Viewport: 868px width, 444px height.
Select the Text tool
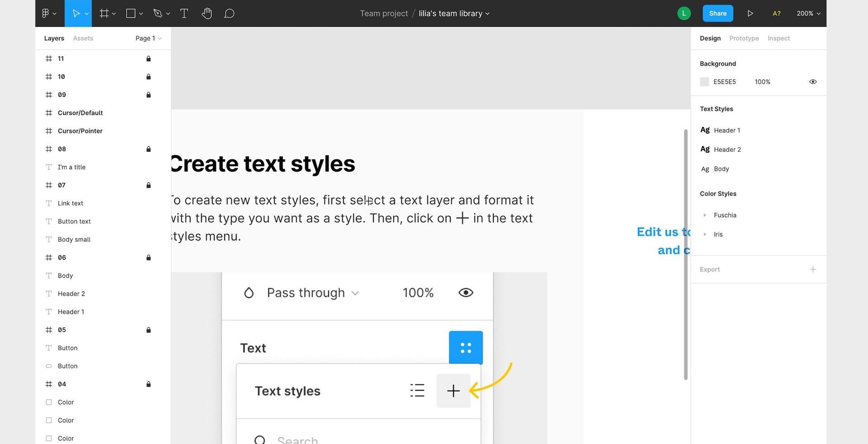coord(184,14)
